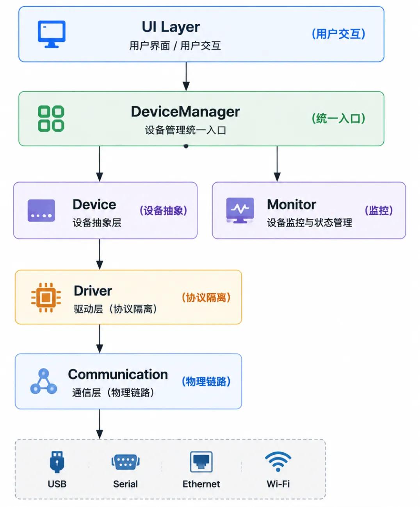The height and width of the screenshot is (507, 420).
Task: Click the (监控) purple tag
Action: point(379,211)
